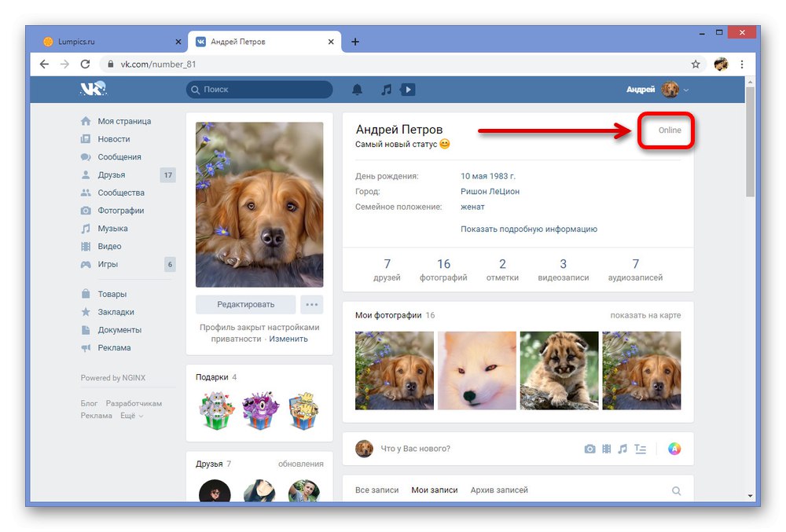Image resolution: width=786 pixels, height=532 pixels.
Task: Open the music note icon in header
Action: pyautogui.click(x=386, y=90)
